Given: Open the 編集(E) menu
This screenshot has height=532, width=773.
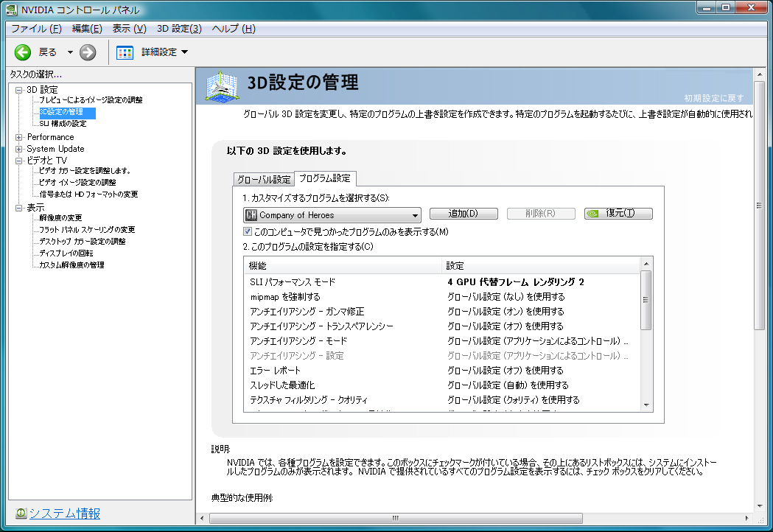Looking at the screenshot, I should pyautogui.click(x=87, y=29).
